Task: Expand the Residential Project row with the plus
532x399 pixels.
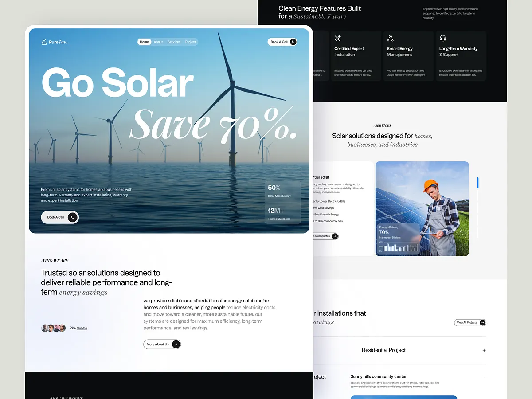Action: (x=484, y=350)
